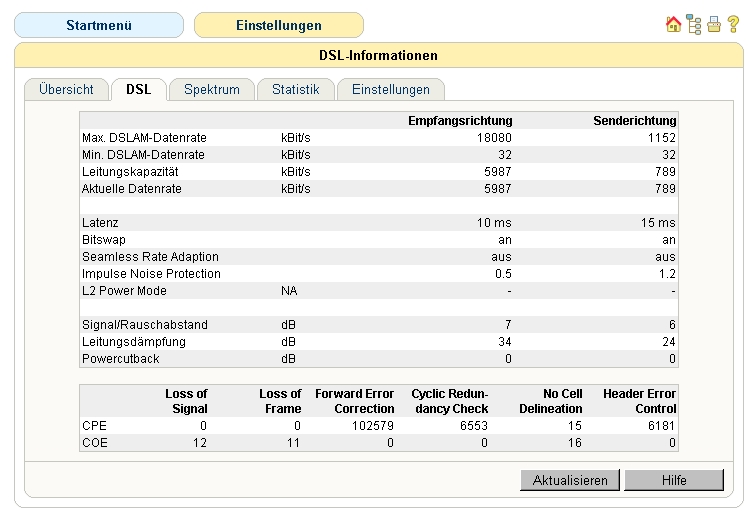The width and height of the screenshot is (749, 511).
Task: Open help via the question mark icon
Action: tap(733, 25)
